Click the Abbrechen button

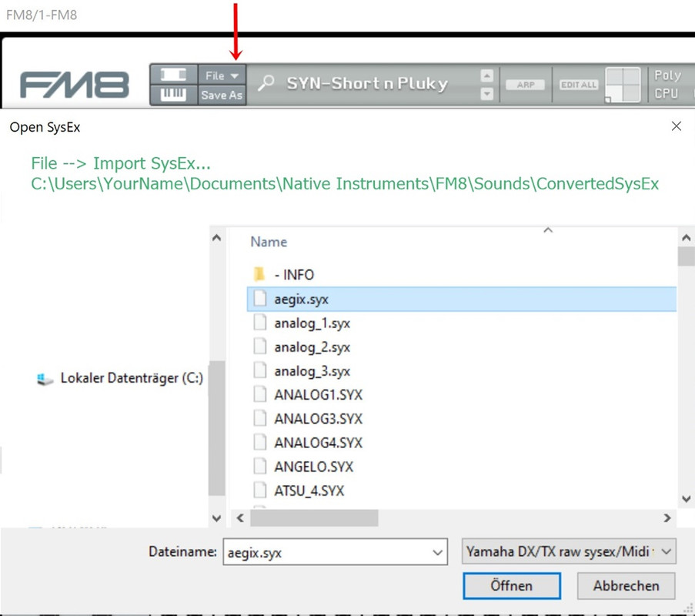coord(626,586)
